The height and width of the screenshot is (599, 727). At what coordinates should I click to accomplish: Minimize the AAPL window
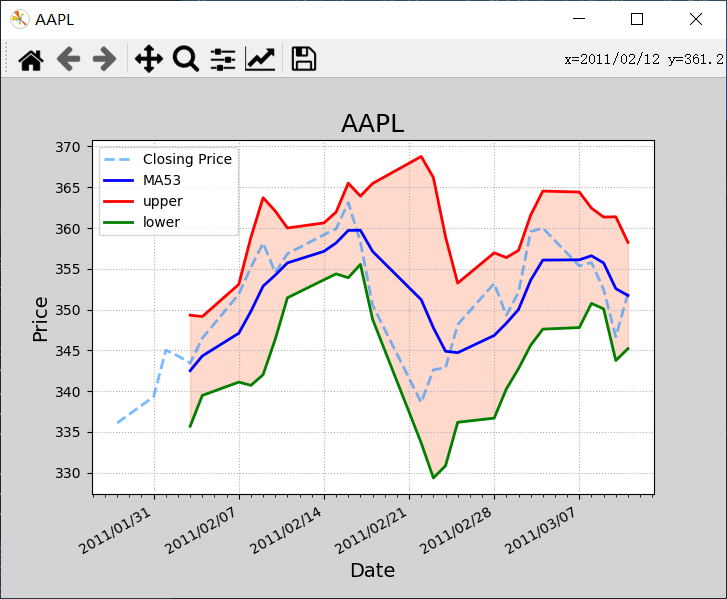tap(579, 19)
